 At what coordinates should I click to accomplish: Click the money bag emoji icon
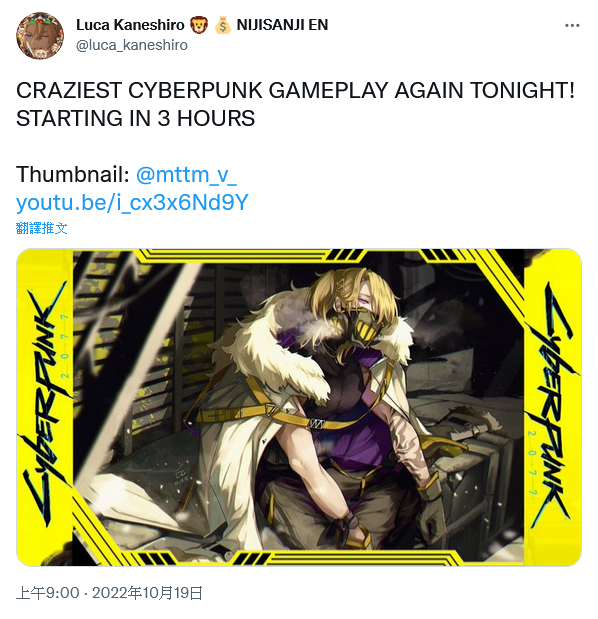222,25
